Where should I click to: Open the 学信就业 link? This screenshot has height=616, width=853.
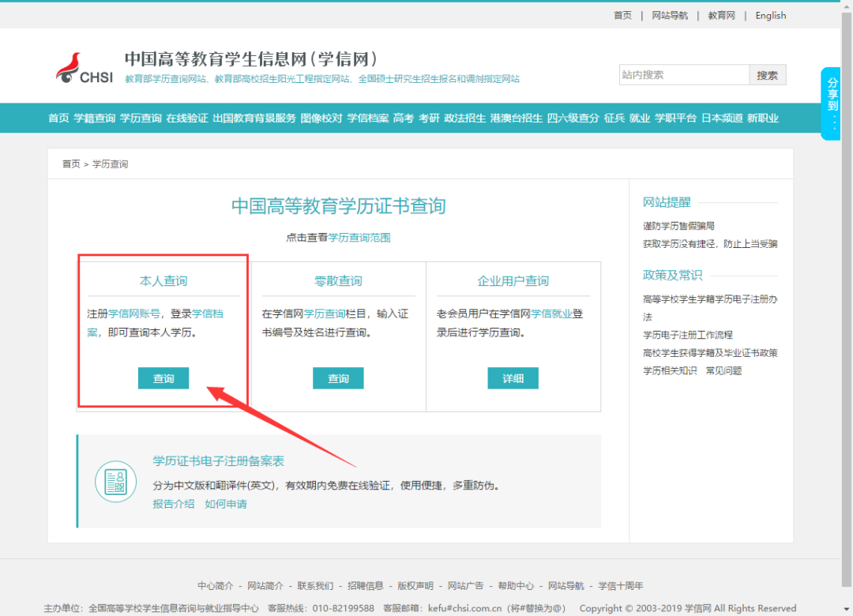click(x=551, y=314)
